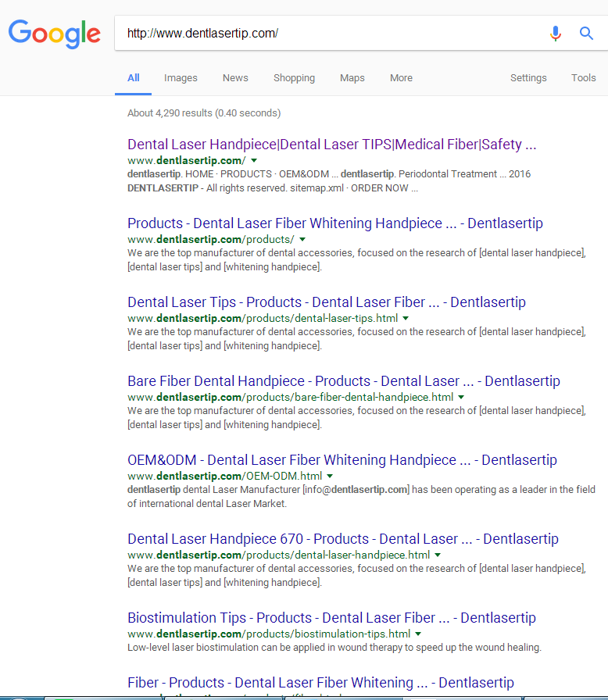Click the products/dental-laser-handpiece.html green URL
Screen dimensions: 608x700
point(278,555)
